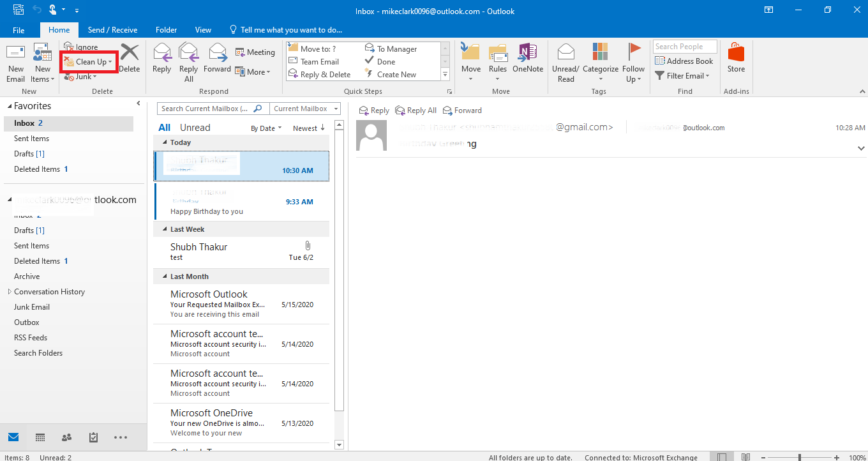The image size is (868, 461).
Task: Open the File tab
Action: (x=19, y=30)
